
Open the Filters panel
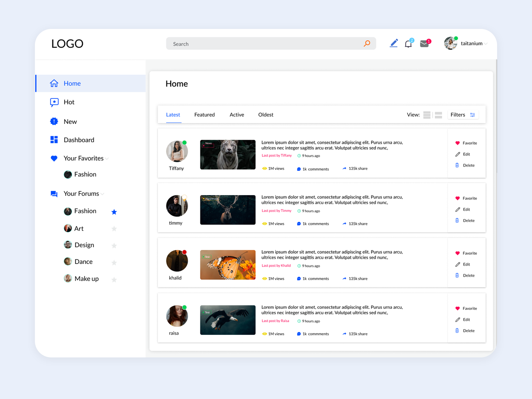463,114
